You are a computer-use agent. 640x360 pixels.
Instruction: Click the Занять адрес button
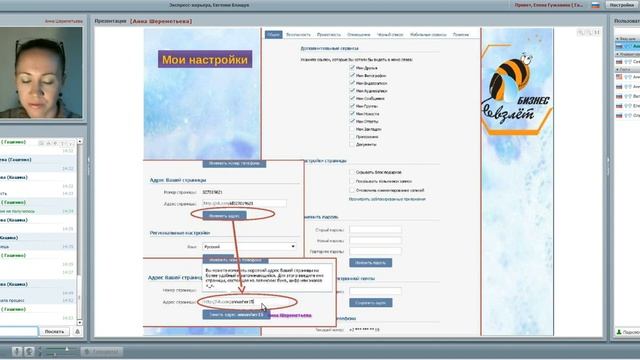[x=236, y=315]
